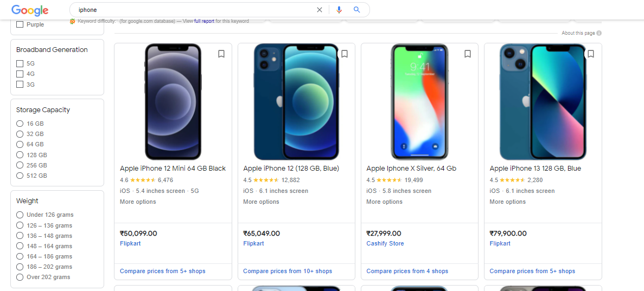This screenshot has height=291, width=644.
Task: Start voice search with microphone icon
Action: (x=339, y=10)
